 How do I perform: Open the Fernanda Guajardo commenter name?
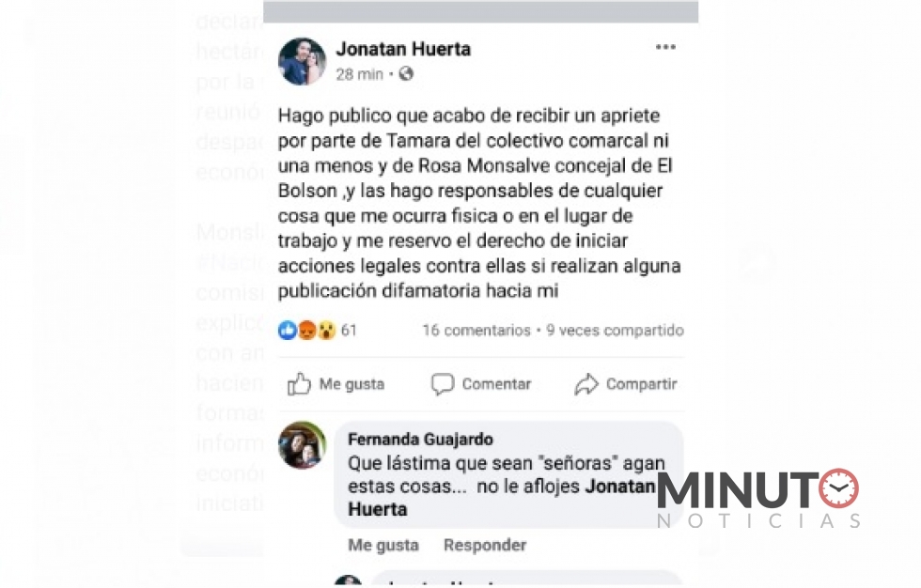[421, 439]
